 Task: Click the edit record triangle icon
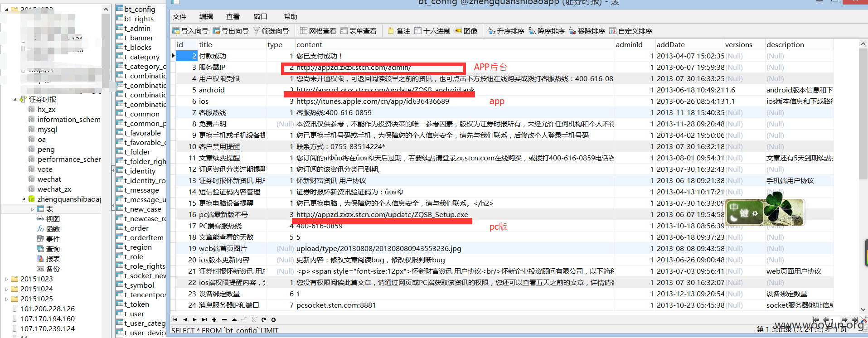click(x=234, y=319)
